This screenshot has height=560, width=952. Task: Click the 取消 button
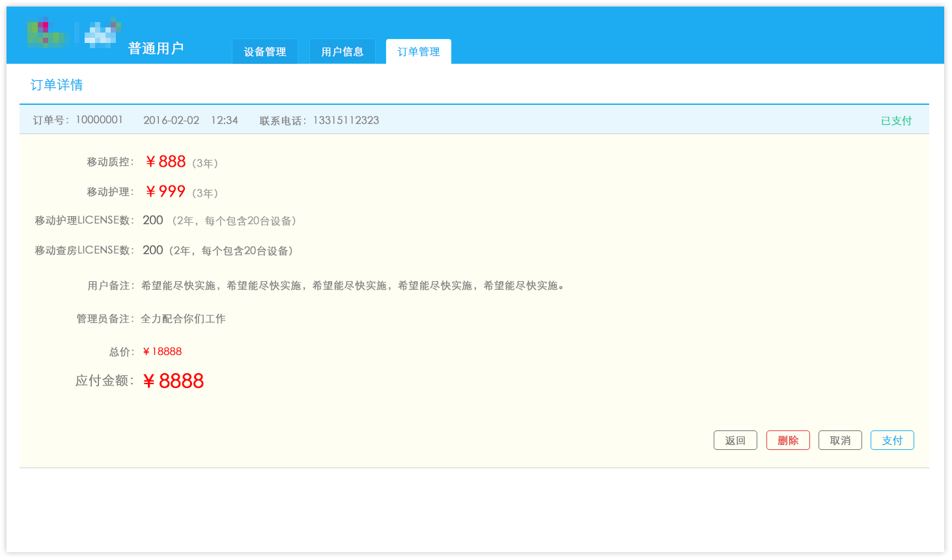pyautogui.click(x=840, y=440)
